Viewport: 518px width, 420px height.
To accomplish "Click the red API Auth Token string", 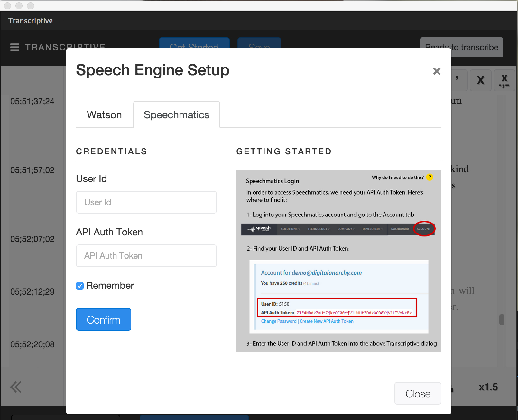I will click(354, 313).
